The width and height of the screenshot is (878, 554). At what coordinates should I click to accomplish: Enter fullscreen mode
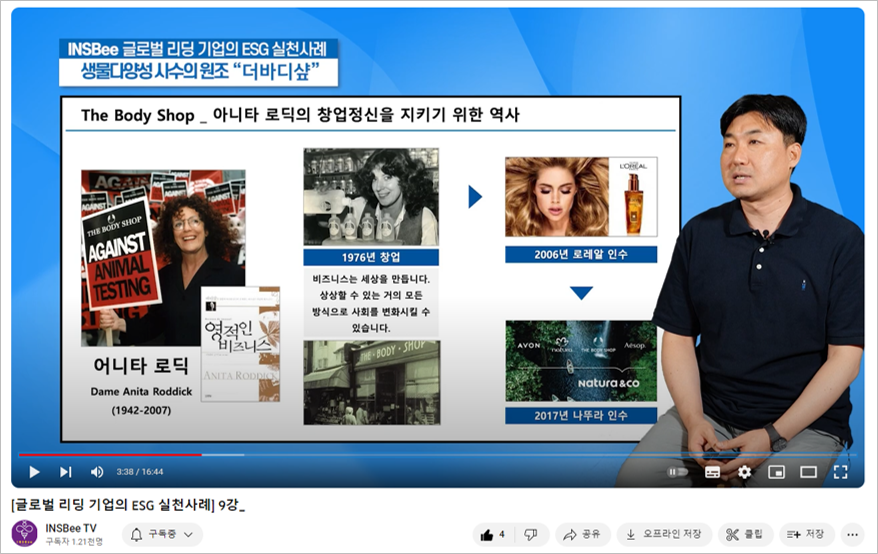[x=840, y=472]
